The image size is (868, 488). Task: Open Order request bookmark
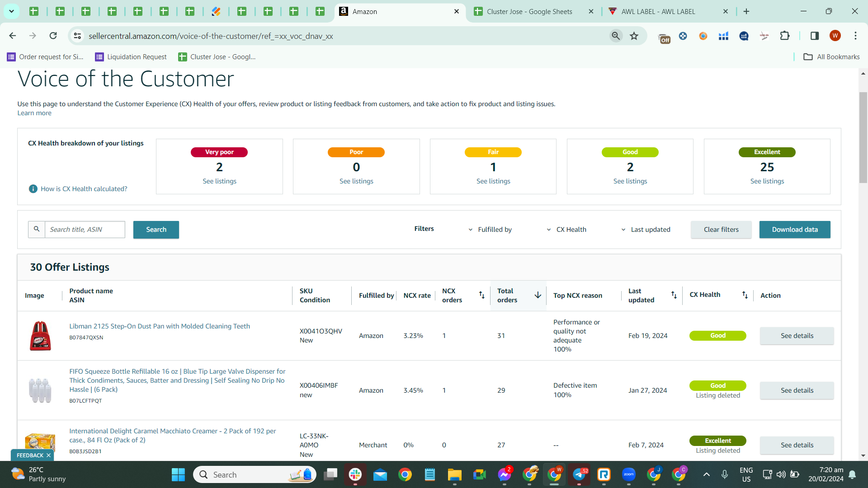pos(45,56)
